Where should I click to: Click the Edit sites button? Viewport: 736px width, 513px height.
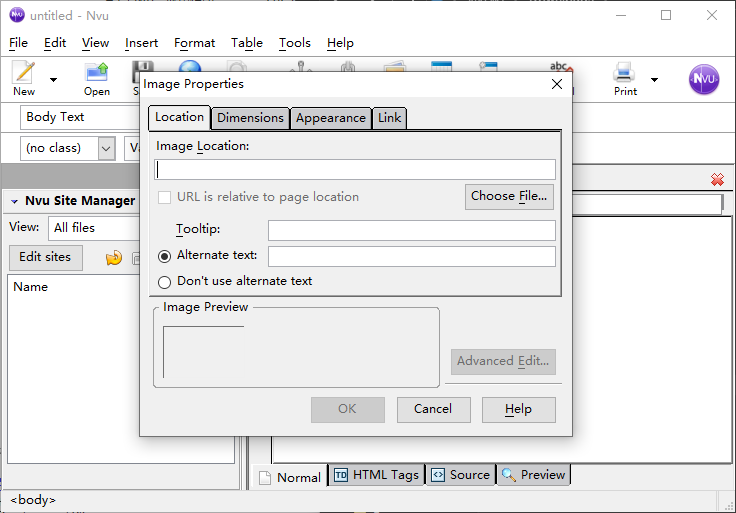[46, 257]
